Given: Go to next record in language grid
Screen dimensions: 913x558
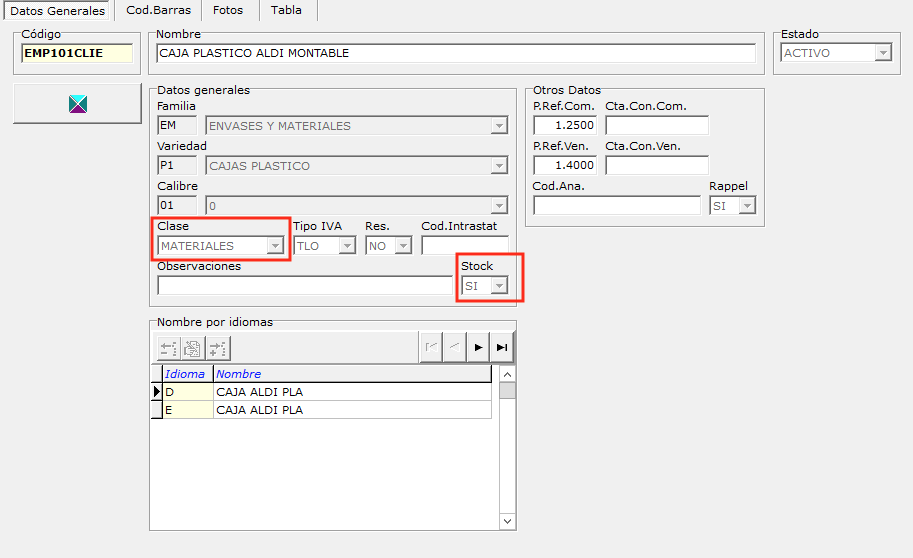Looking at the screenshot, I should (478, 347).
